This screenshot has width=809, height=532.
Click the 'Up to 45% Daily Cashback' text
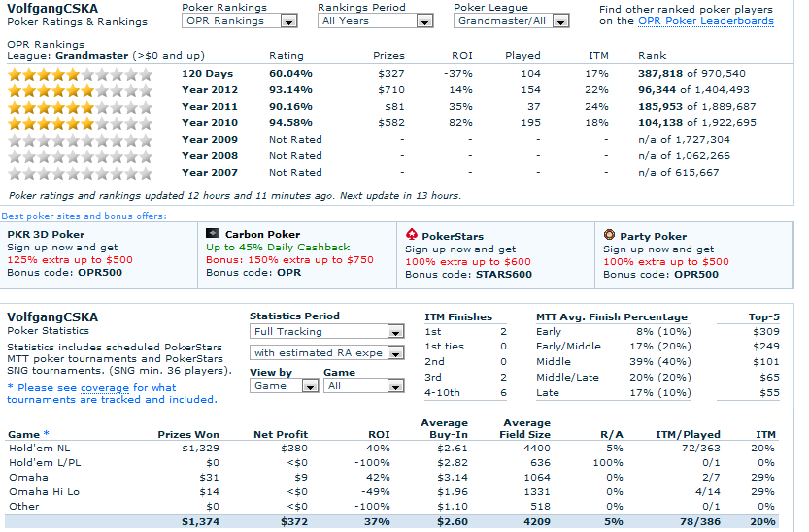tap(278, 247)
